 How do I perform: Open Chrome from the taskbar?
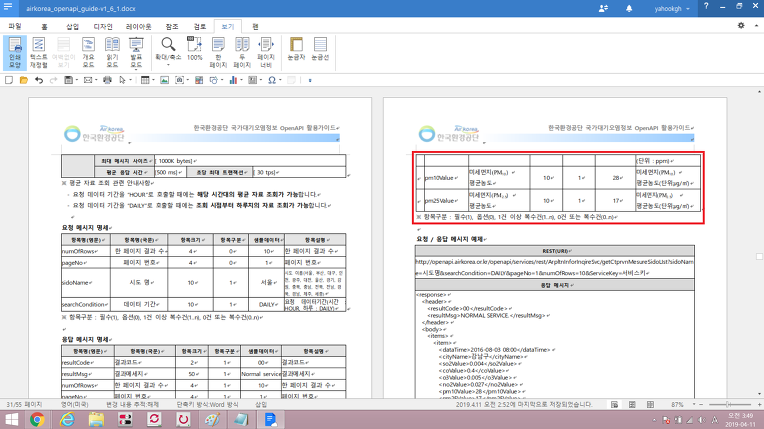37,419
